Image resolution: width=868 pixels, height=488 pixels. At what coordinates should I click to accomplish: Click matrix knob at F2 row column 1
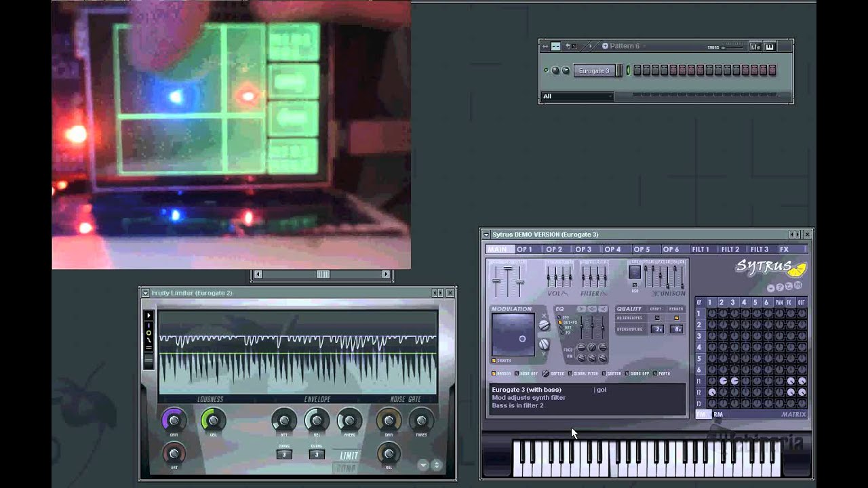pos(712,392)
